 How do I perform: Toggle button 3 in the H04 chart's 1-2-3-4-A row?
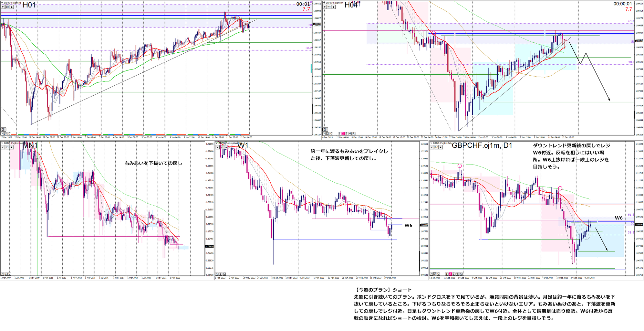[x=347, y=133]
